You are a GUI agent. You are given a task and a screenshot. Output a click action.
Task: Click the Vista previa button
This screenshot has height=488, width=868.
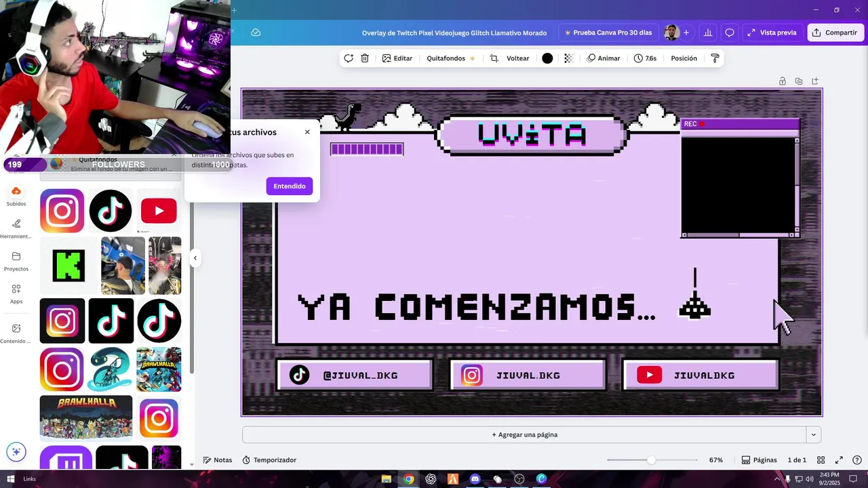pyautogui.click(x=772, y=33)
